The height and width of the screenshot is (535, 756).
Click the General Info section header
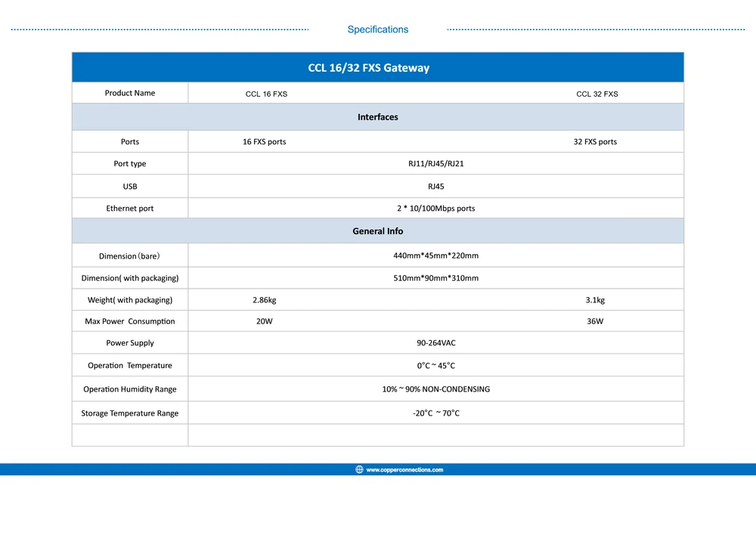377,231
